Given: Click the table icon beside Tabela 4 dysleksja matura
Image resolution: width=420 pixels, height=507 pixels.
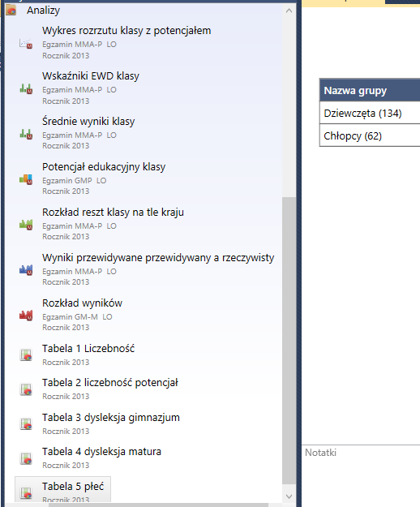Looking at the screenshot, I should (x=26, y=458).
